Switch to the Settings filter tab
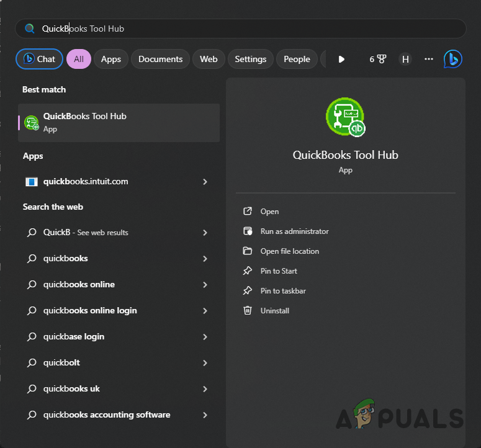Viewport: 481px width, 448px height. click(250, 59)
